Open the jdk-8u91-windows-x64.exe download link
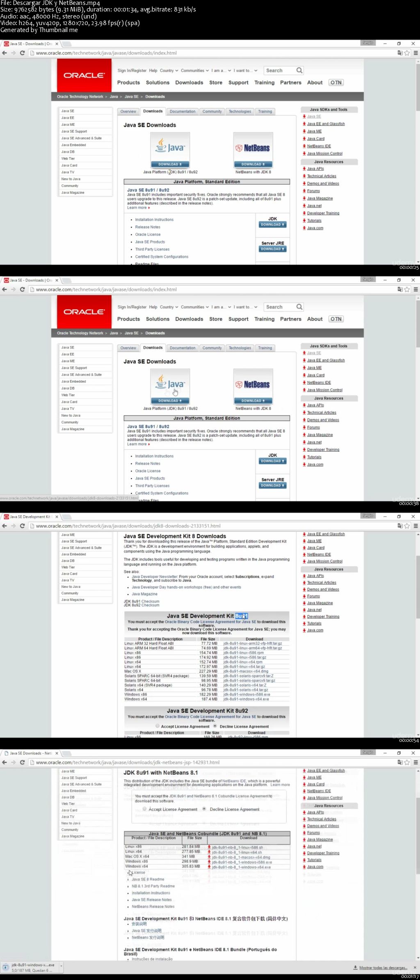This screenshot has height=980, width=420. pos(246,699)
